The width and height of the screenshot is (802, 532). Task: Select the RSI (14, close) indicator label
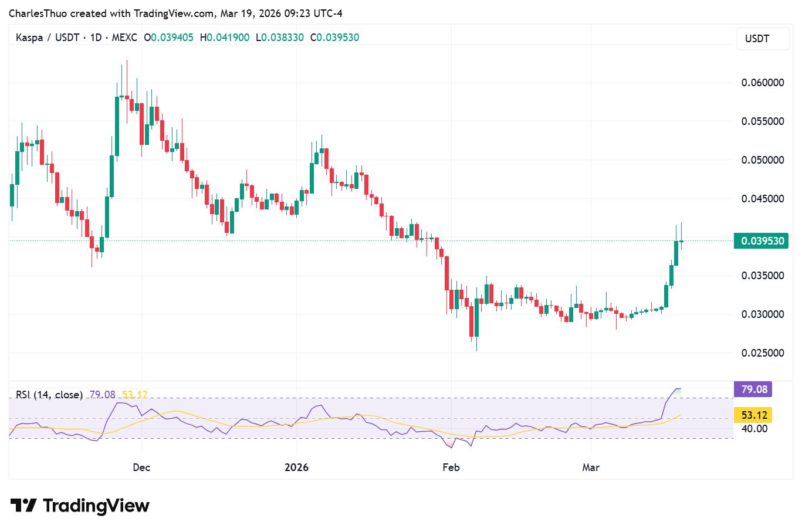coord(49,395)
